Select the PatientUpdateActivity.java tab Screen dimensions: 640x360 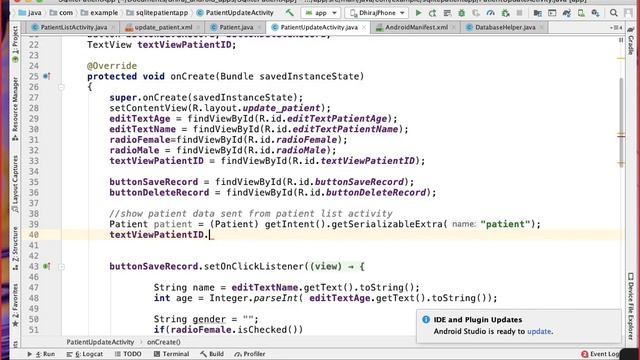coord(318,27)
